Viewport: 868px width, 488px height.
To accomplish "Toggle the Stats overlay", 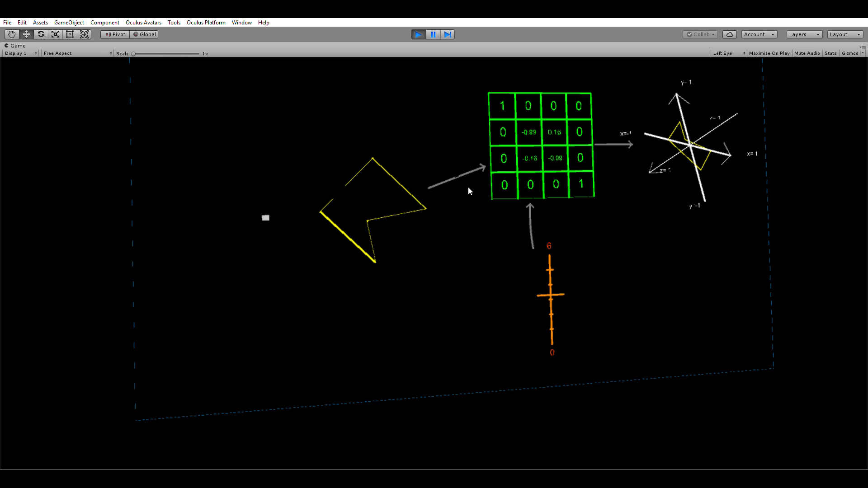I will pyautogui.click(x=830, y=53).
